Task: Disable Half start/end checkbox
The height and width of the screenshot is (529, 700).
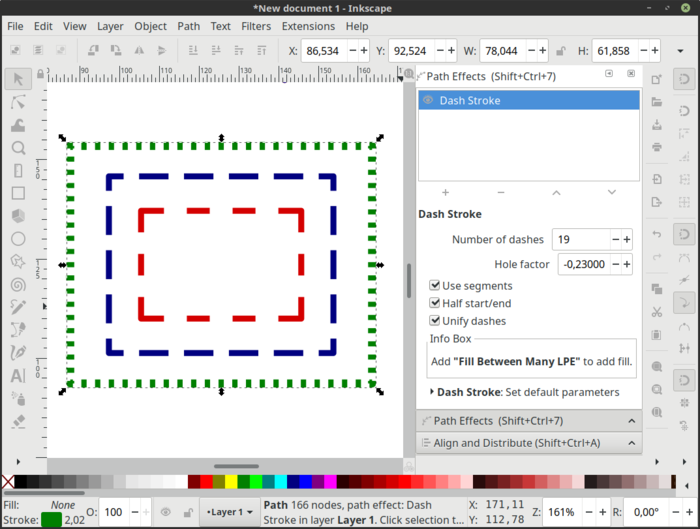Action: [435, 303]
